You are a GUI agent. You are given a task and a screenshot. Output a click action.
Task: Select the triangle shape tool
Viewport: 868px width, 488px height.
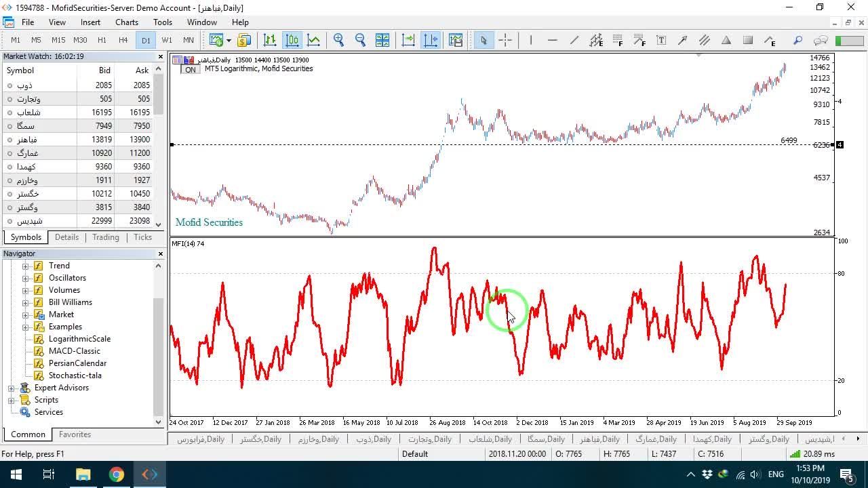coord(726,40)
